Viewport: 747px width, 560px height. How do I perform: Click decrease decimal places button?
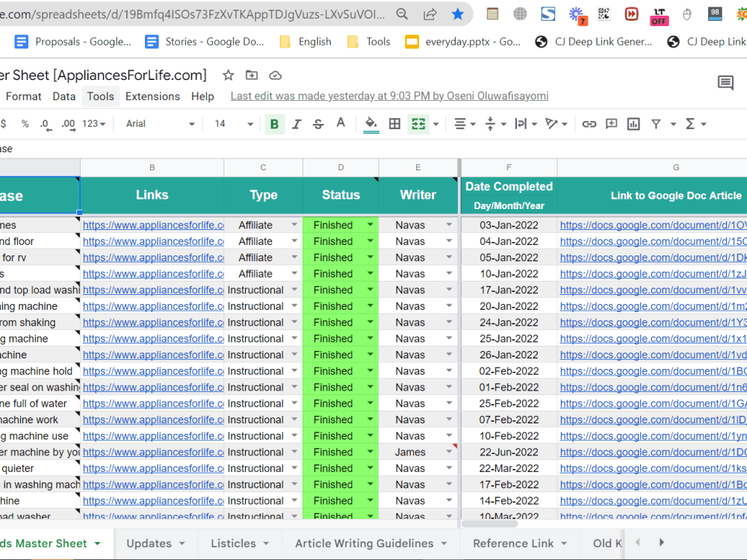coord(46,124)
